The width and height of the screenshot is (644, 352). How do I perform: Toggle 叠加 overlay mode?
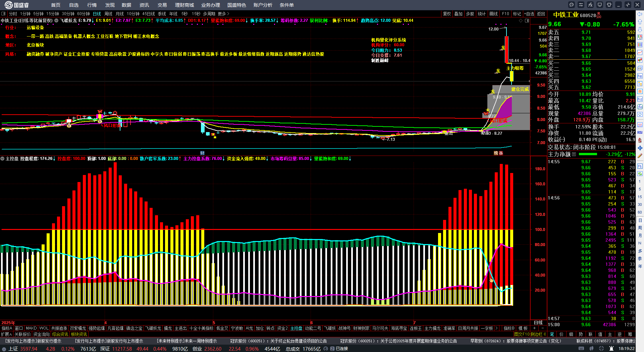(x=459, y=14)
